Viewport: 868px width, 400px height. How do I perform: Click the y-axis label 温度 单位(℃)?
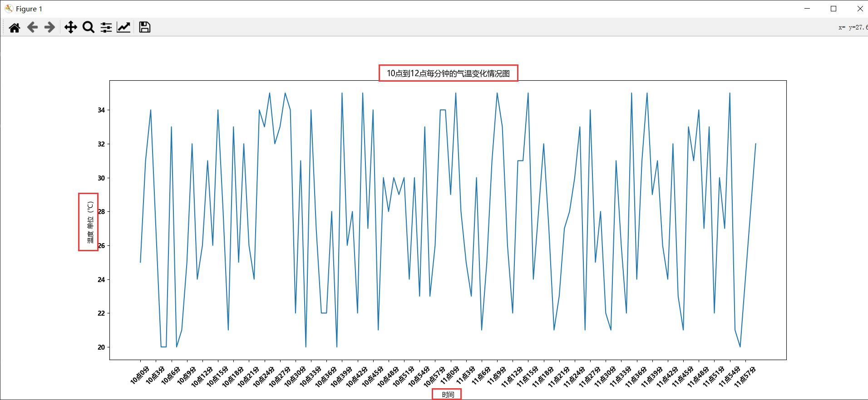coord(90,222)
